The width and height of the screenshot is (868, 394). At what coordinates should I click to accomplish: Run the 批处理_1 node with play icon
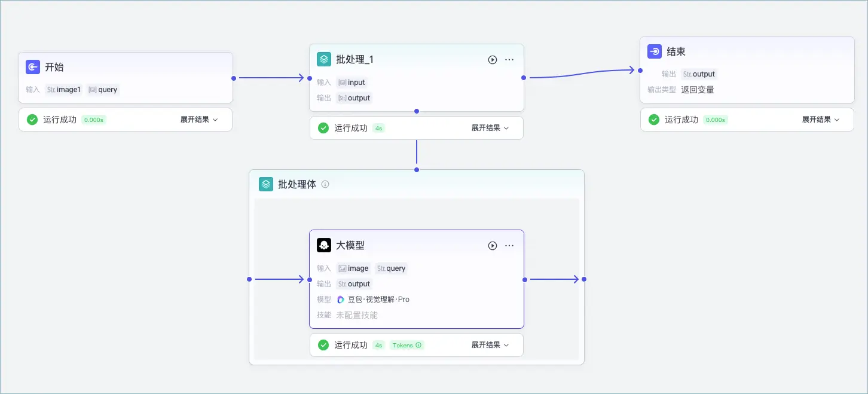point(493,60)
